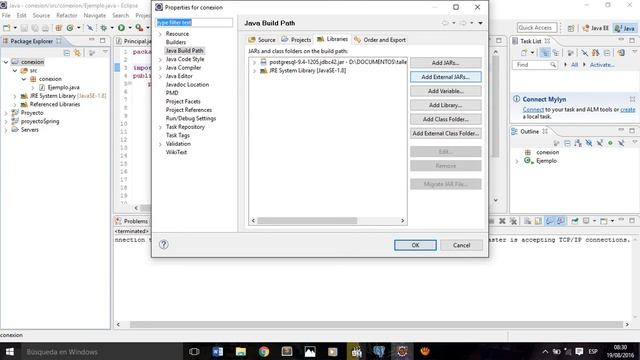The image size is (640, 360).
Task: Open the Refactor menu
Action: coord(67,16)
